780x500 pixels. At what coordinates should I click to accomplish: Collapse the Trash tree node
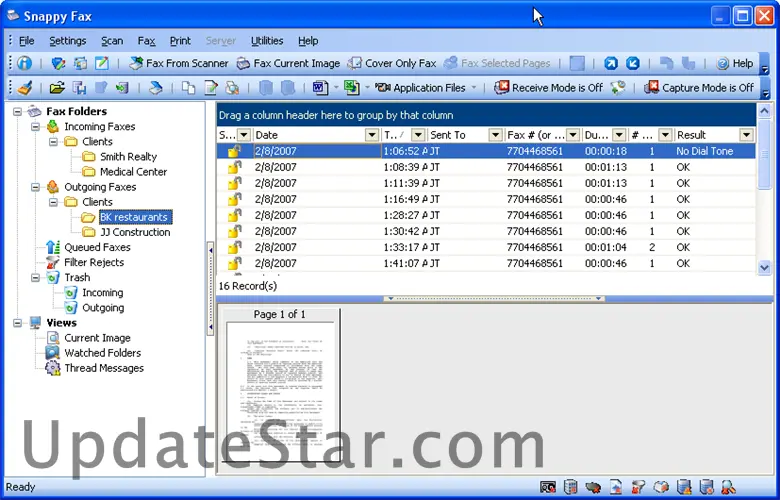[x=37, y=277]
